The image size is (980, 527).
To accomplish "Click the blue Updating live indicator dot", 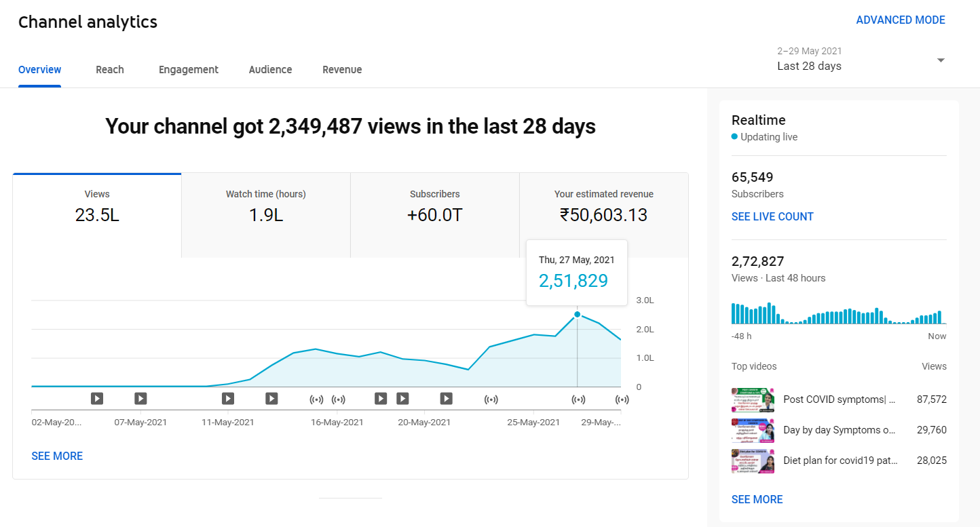I will 734,136.
